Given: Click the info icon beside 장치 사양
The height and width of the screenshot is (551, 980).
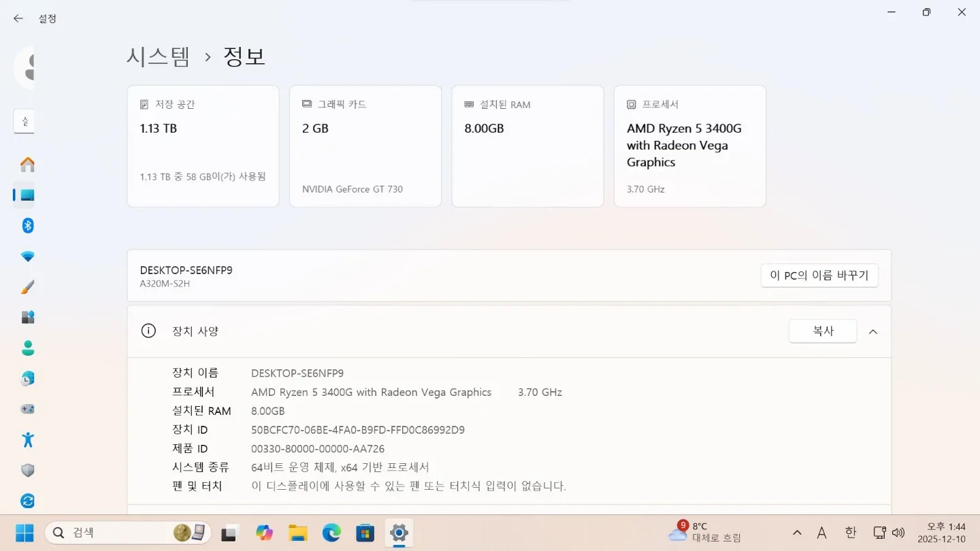Looking at the screenshot, I should tap(148, 331).
